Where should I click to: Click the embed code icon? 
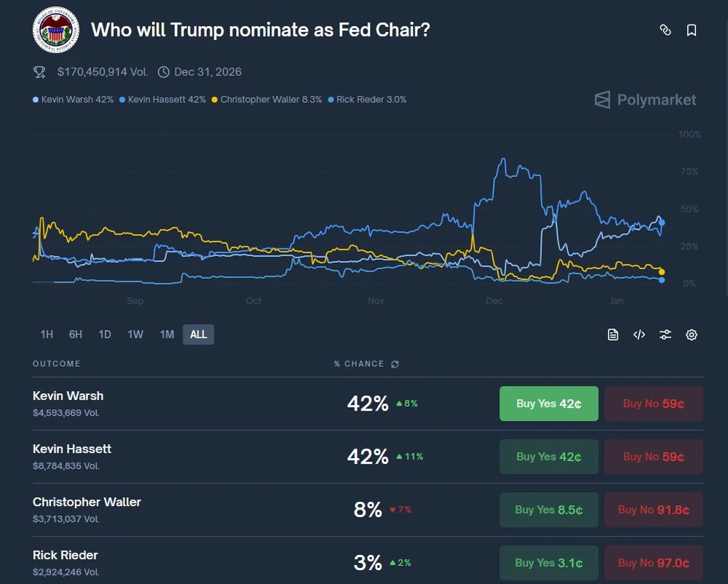click(x=639, y=334)
